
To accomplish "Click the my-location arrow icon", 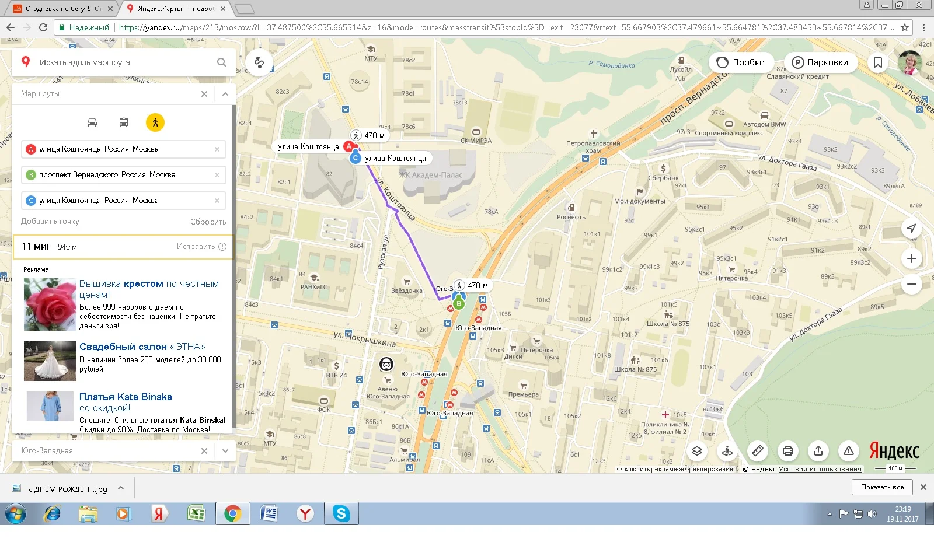I will pyautogui.click(x=912, y=228).
